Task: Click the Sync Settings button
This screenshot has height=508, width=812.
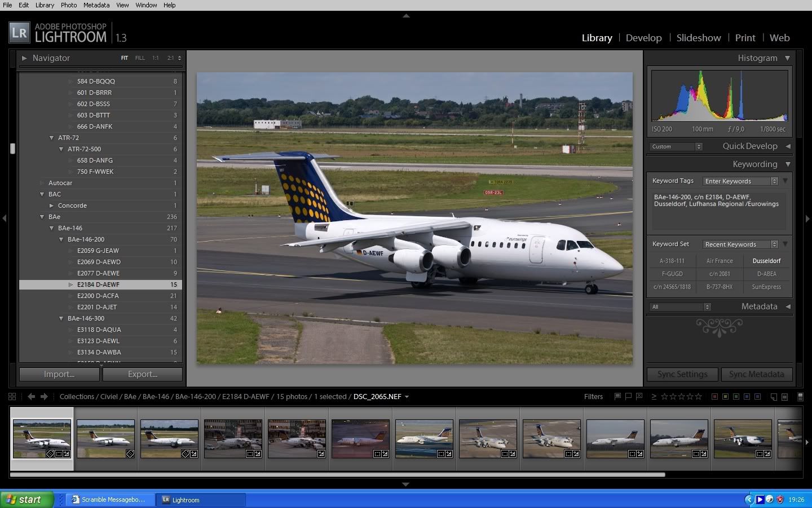Action: pyautogui.click(x=682, y=374)
